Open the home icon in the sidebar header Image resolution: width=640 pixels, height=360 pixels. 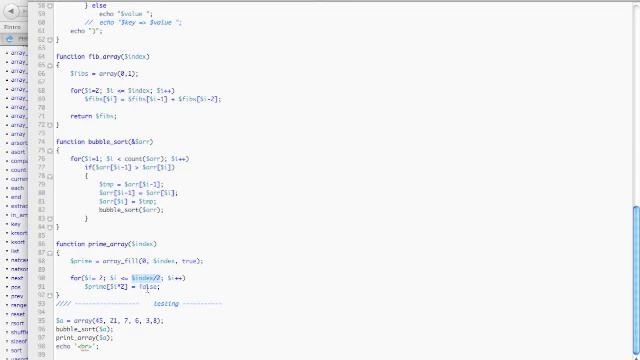10,39
